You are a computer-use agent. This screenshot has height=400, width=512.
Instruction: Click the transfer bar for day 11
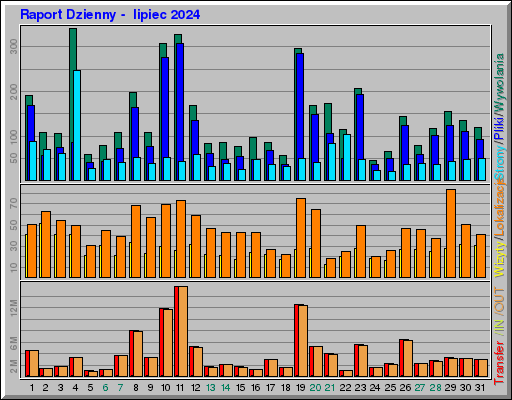(x=181, y=332)
